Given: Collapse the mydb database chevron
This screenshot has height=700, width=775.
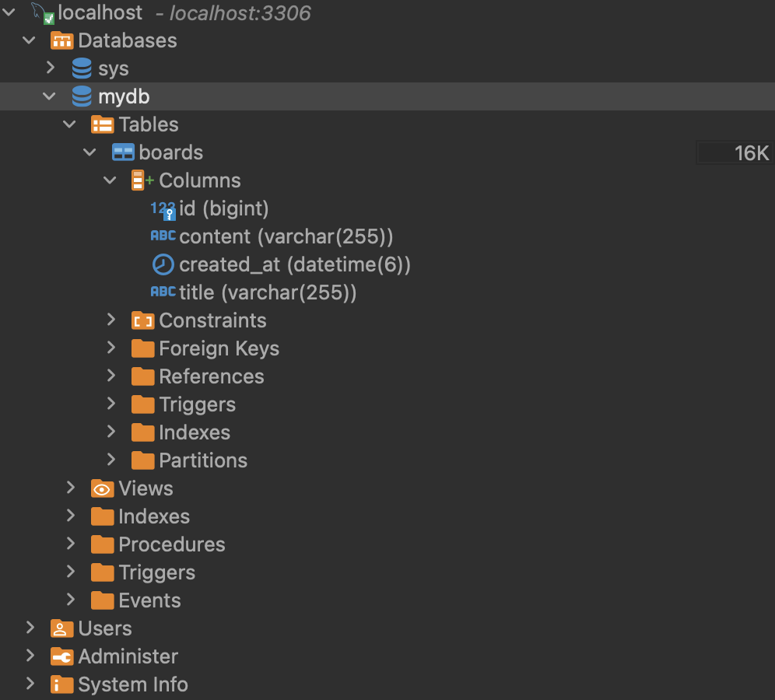Looking at the screenshot, I should (50, 96).
